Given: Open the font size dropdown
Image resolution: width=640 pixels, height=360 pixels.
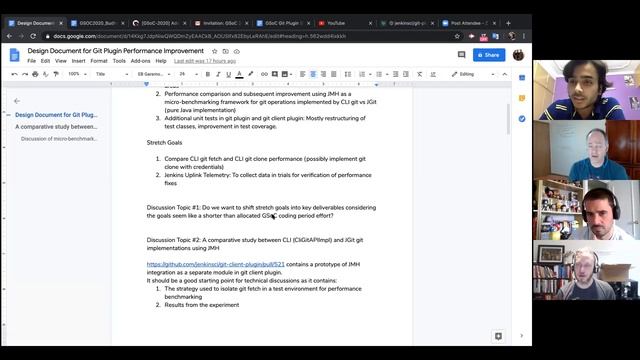Looking at the screenshot, I should pos(189,74).
